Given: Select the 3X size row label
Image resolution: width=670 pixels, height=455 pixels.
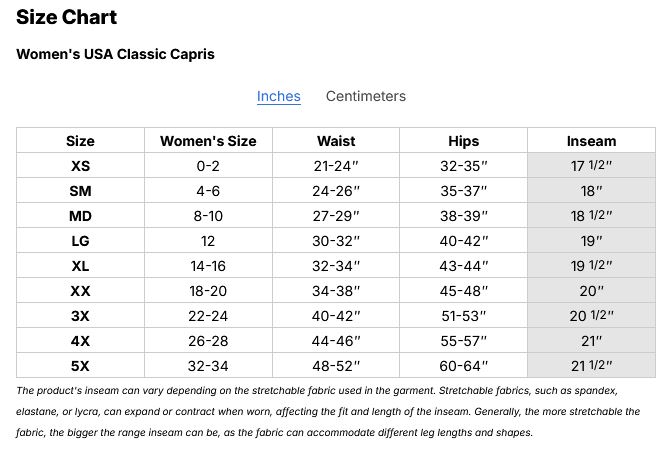Looking at the screenshot, I should click(80, 316).
